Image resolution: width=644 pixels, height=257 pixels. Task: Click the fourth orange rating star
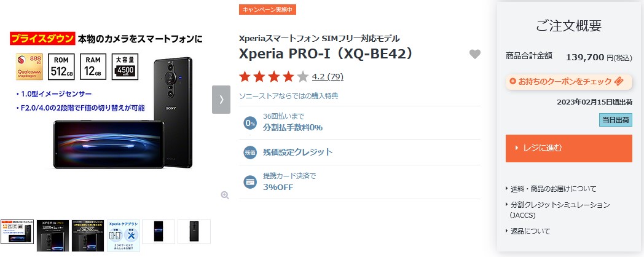coord(289,76)
